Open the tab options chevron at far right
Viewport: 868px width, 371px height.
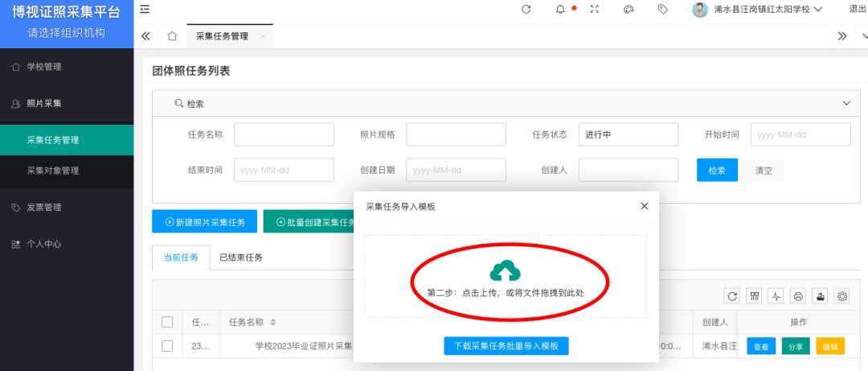tap(864, 36)
